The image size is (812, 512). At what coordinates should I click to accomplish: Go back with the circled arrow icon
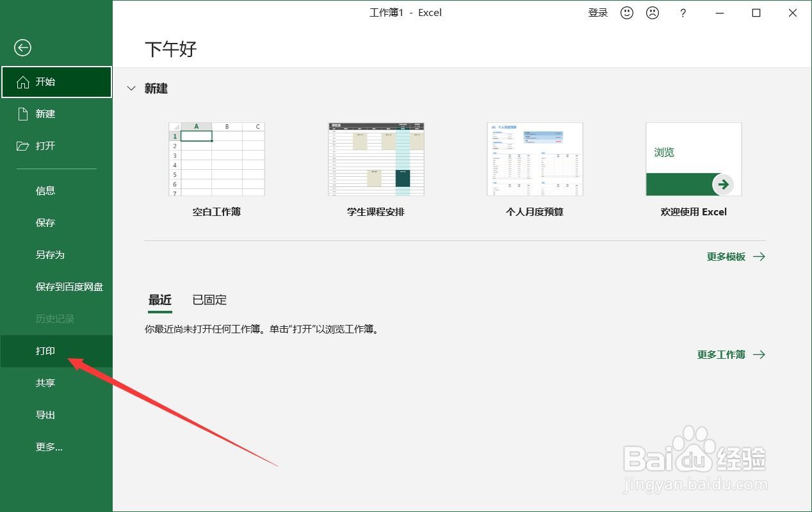tap(22, 47)
